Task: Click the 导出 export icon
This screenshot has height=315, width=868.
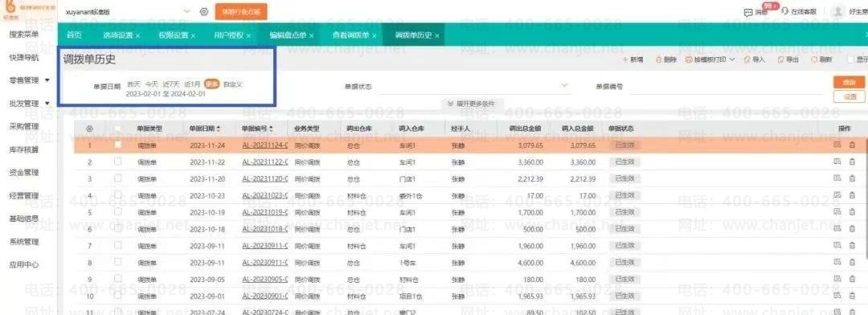Action: 780,59
